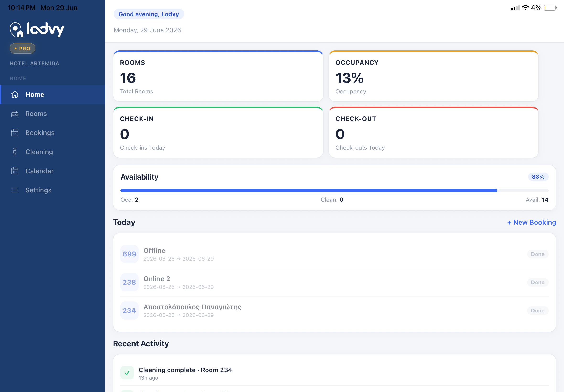The image size is (564, 392).
Task: Open the Home menu item
Action: 53,94
